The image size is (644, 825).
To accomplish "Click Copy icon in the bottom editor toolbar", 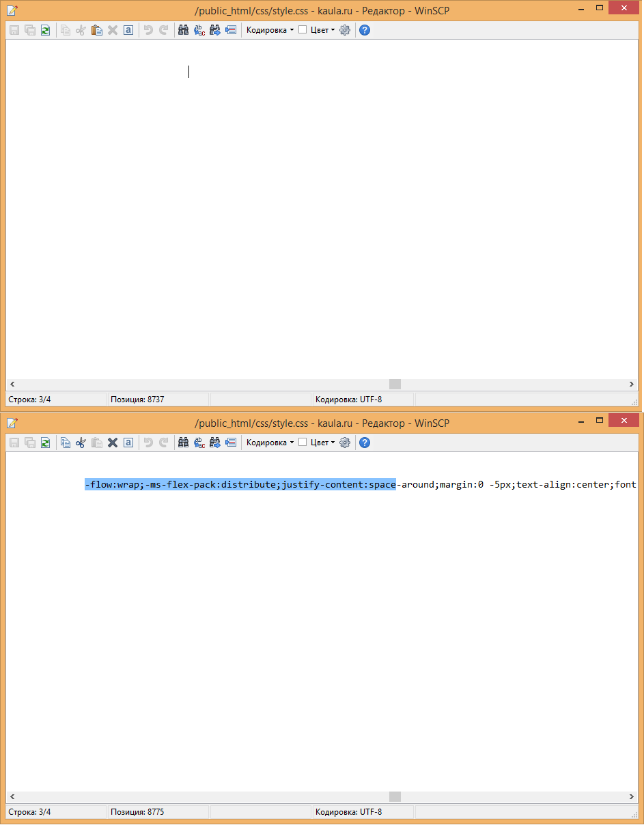I will 66,443.
